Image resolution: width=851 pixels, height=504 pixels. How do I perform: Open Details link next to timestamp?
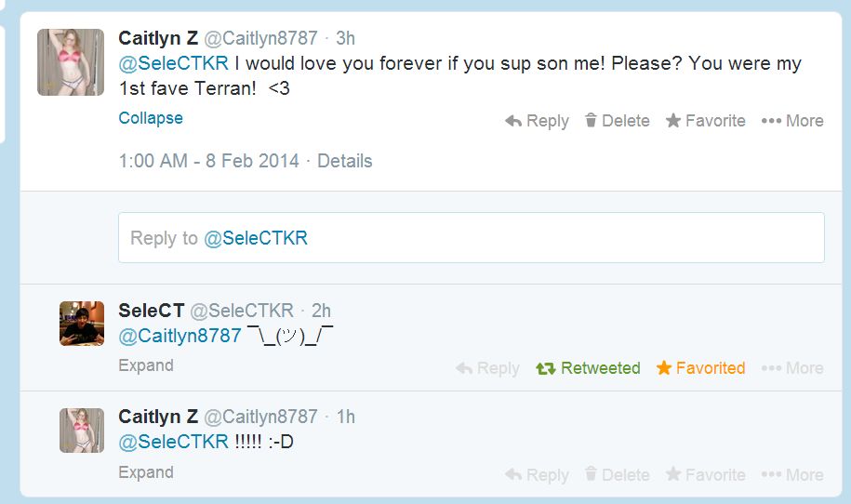pos(344,161)
